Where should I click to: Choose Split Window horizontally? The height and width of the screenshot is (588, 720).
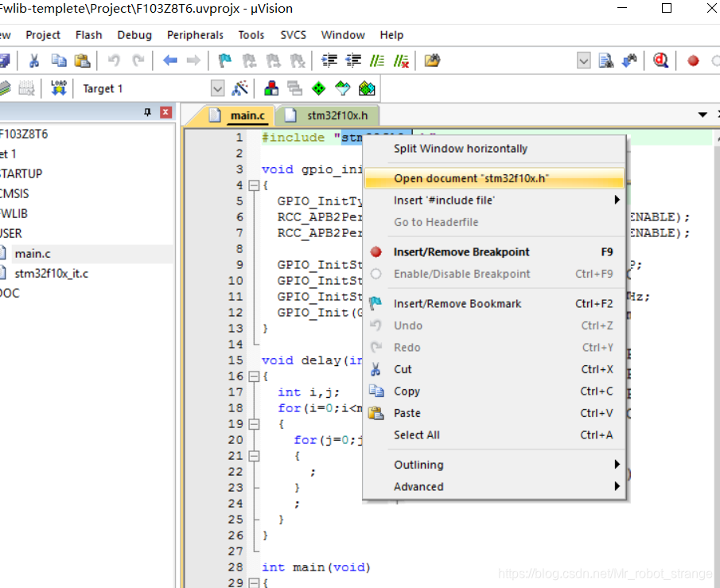point(493,149)
